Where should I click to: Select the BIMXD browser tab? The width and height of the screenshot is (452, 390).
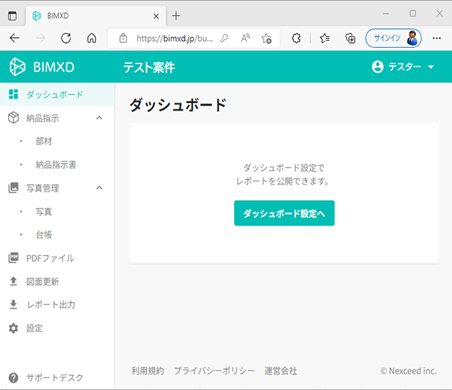pos(96,16)
